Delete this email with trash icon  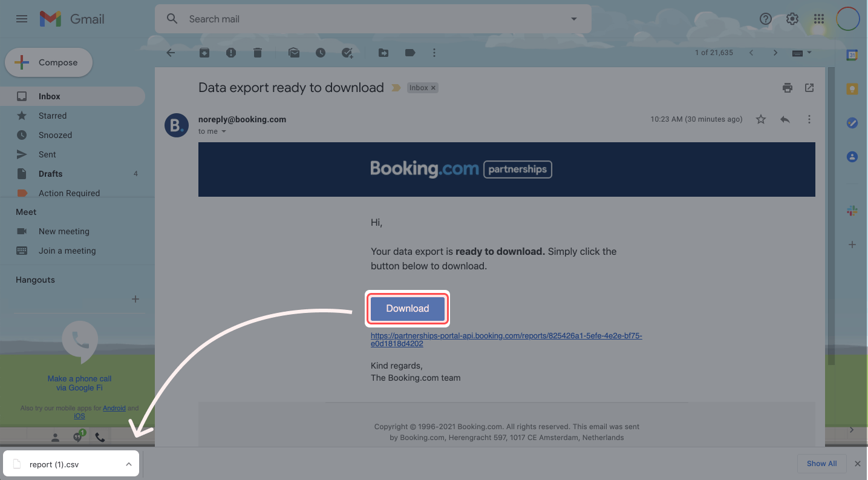(x=258, y=53)
